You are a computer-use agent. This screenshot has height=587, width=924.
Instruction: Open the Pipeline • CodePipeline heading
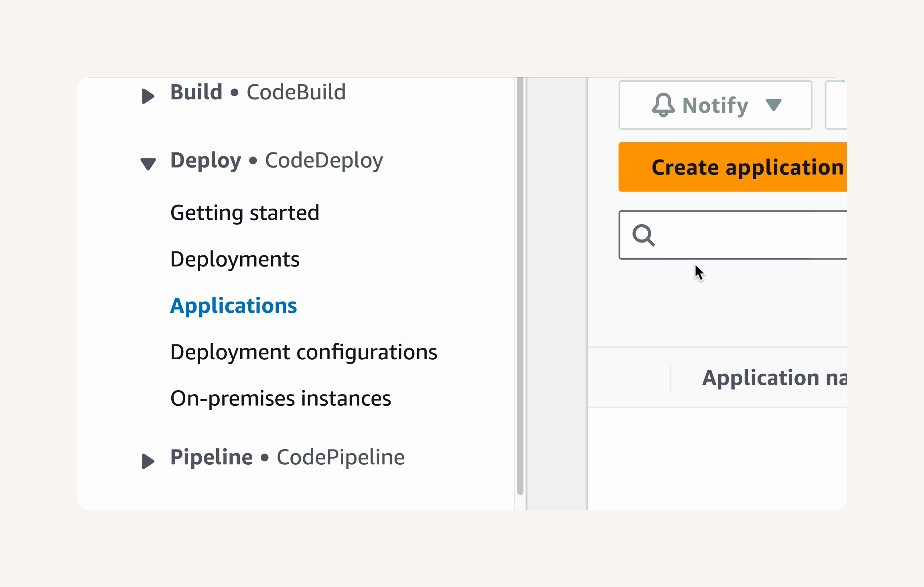click(288, 457)
